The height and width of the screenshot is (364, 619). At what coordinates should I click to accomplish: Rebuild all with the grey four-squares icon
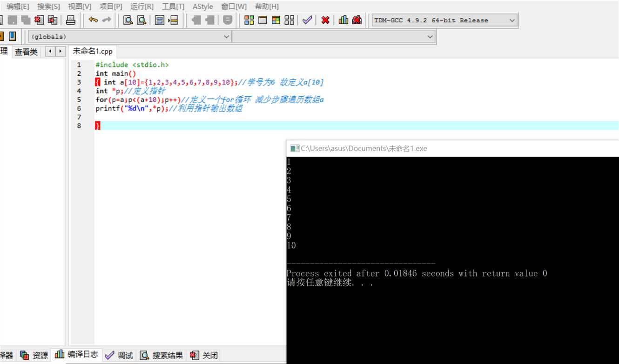(289, 20)
